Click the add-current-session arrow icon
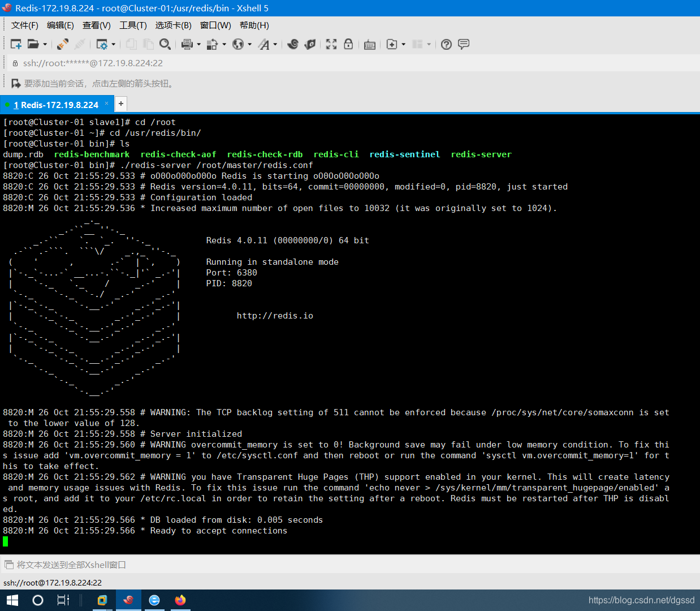The image size is (700, 611). point(16,83)
